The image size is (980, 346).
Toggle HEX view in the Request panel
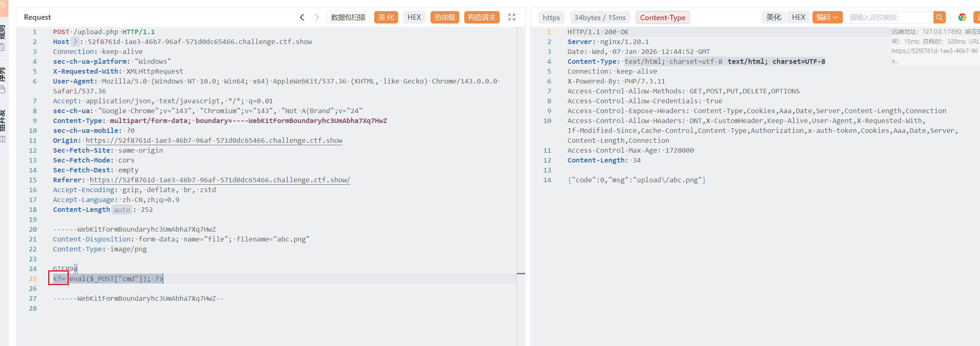tap(414, 17)
